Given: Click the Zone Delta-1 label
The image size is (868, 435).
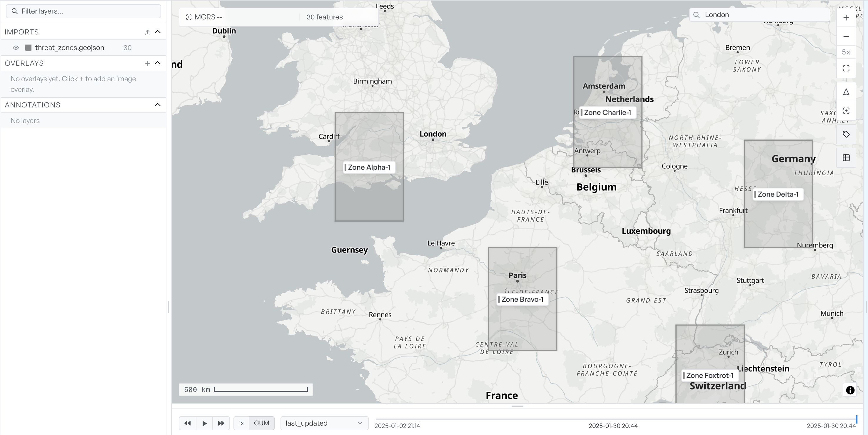Looking at the screenshot, I should 778,194.
